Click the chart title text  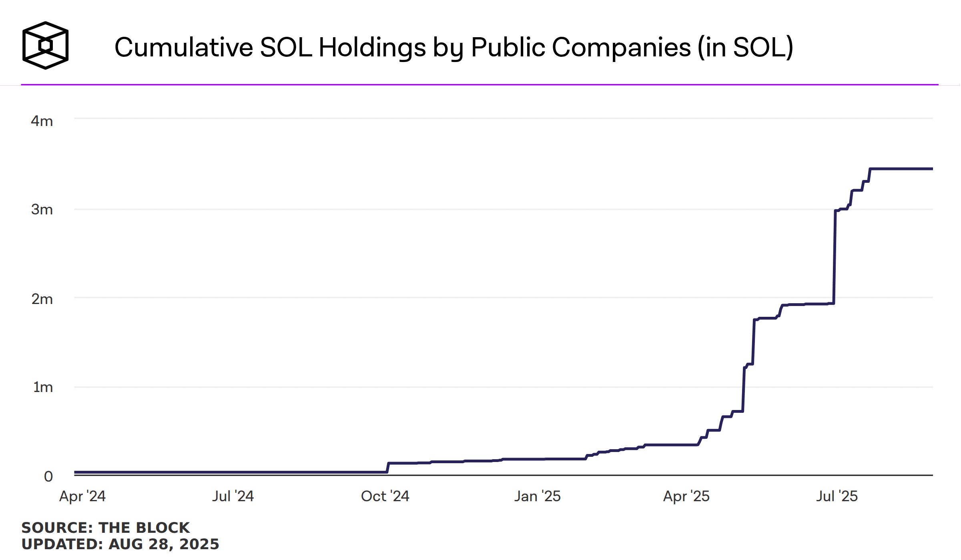pos(453,48)
